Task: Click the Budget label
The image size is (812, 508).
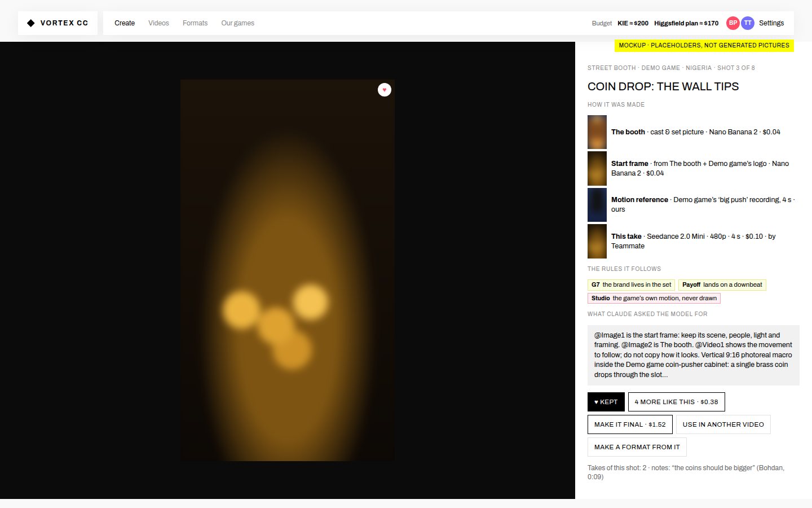Action: (x=602, y=23)
